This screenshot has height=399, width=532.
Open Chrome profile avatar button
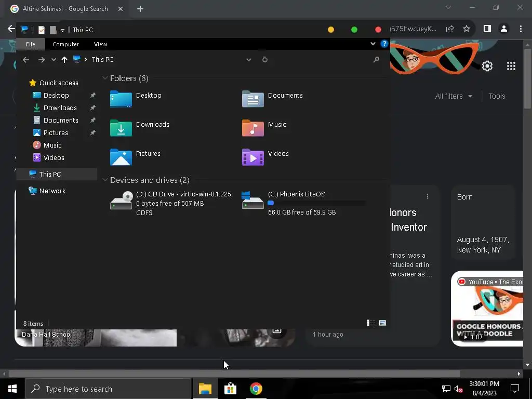pyautogui.click(x=504, y=29)
